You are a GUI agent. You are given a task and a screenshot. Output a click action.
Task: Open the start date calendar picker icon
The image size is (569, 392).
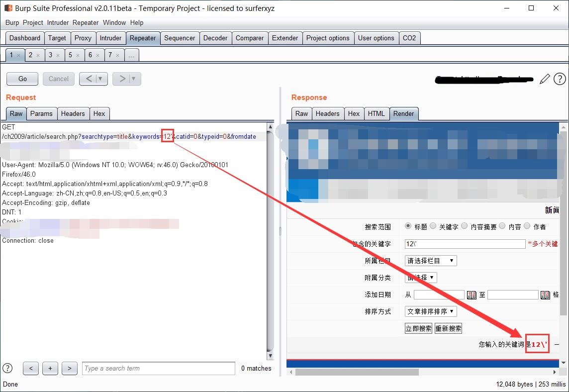tap(472, 295)
